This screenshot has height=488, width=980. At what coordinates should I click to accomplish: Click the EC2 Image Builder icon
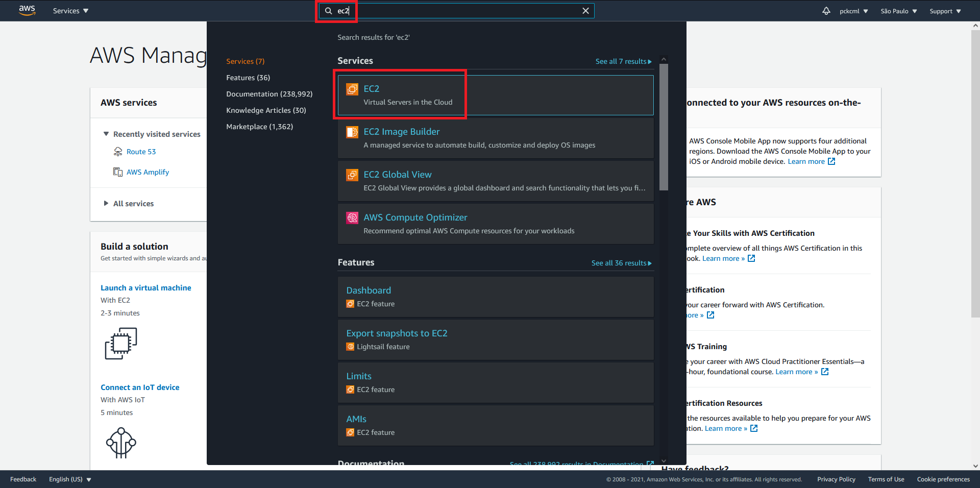click(352, 132)
